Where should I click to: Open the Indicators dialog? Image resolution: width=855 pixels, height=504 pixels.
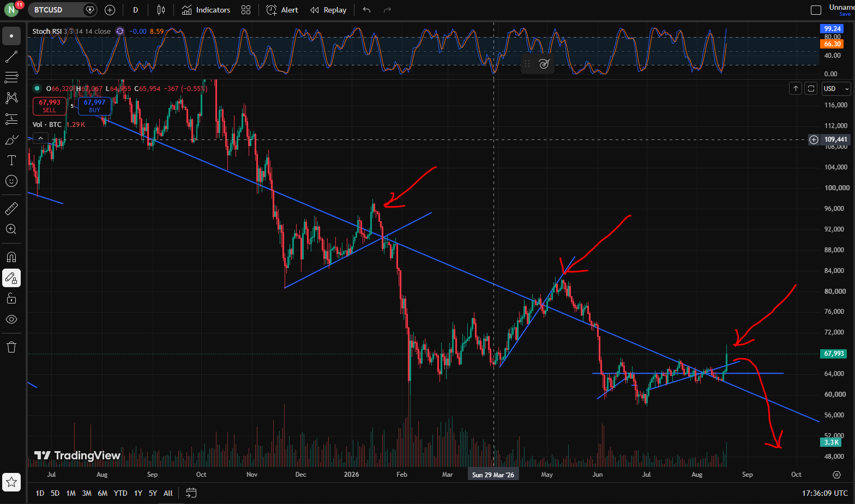click(x=206, y=10)
